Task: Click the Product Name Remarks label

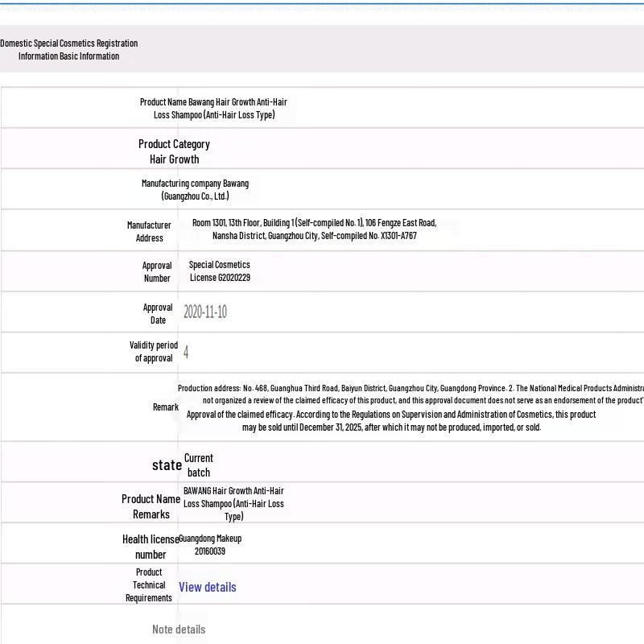Action: [151, 506]
